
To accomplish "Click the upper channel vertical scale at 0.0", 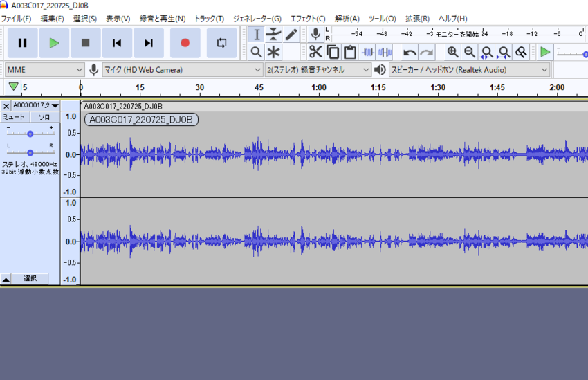I will pyautogui.click(x=71, y=154).
